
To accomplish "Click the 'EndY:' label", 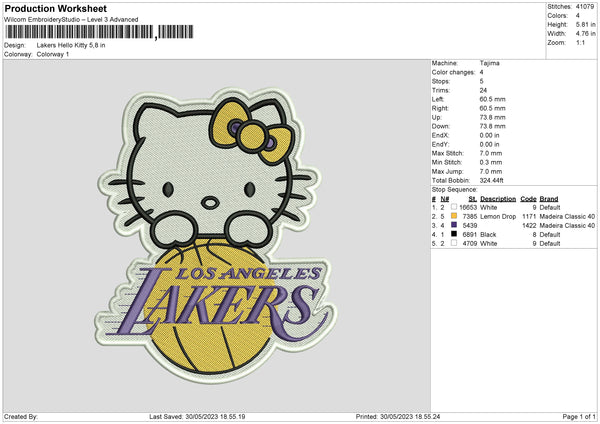I will tap(440, 144).
